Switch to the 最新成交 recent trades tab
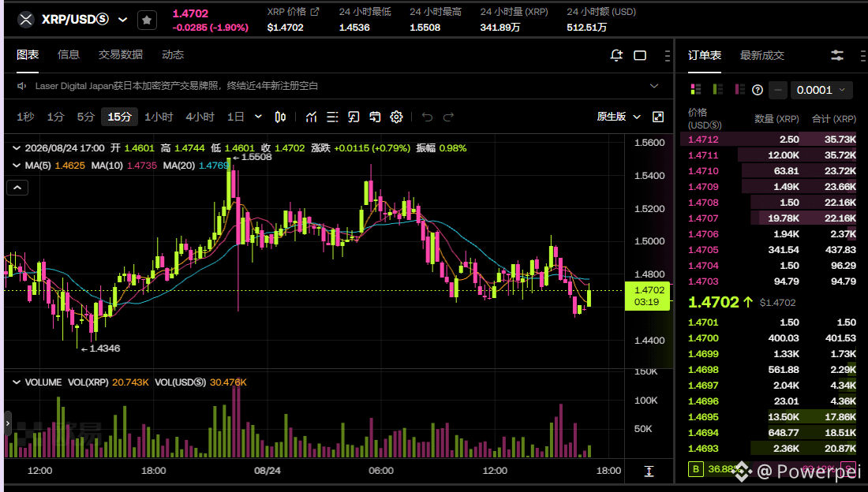 pos(762,55)
